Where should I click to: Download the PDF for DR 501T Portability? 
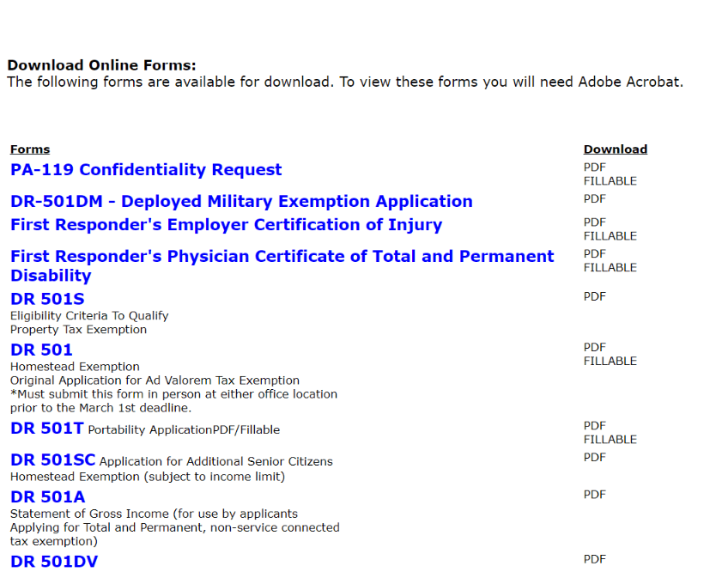coord(595,426)
